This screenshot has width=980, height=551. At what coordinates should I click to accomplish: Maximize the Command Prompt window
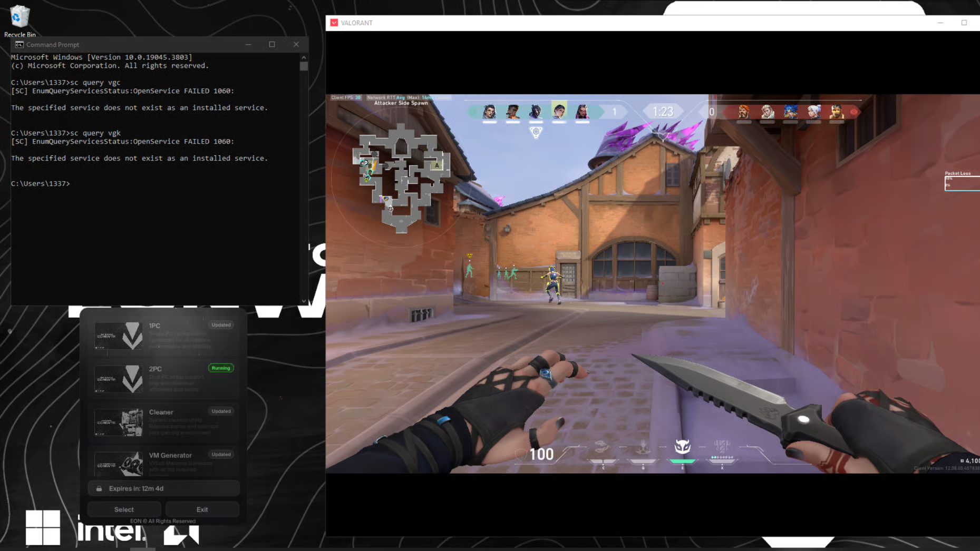click(x=272, y=45)
